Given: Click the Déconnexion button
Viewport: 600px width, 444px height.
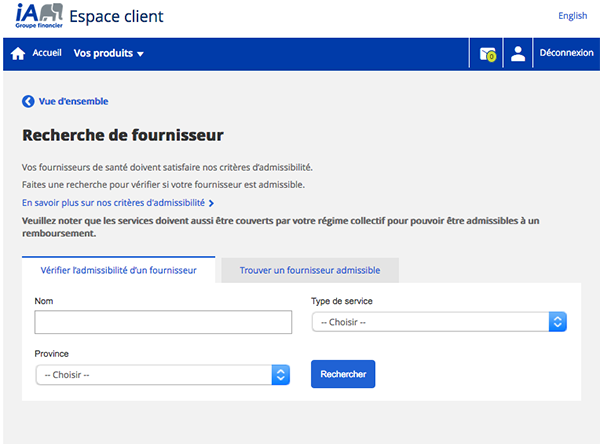Looking at the screenshot, I should [x=566, y=53].
